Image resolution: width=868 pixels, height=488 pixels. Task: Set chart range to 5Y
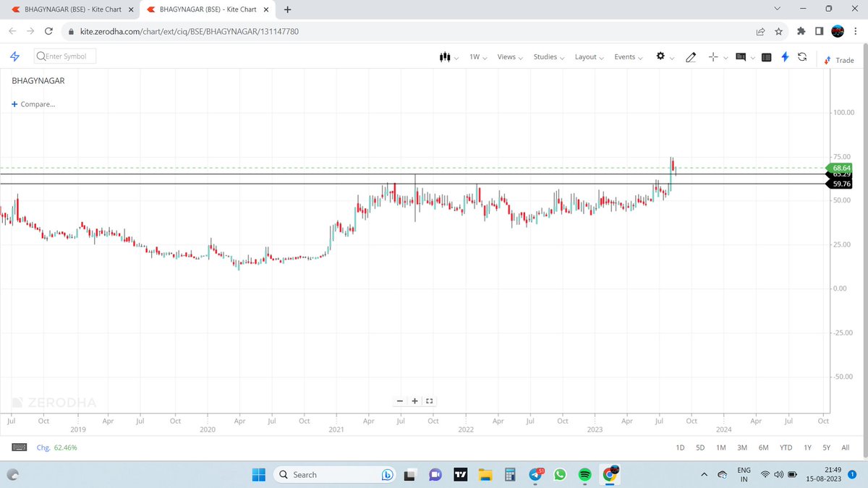(x=826, y=448)
